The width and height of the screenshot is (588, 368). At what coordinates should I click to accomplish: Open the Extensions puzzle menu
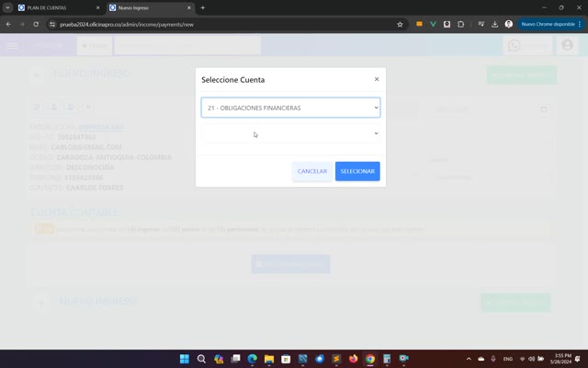[x=460, y=24]
